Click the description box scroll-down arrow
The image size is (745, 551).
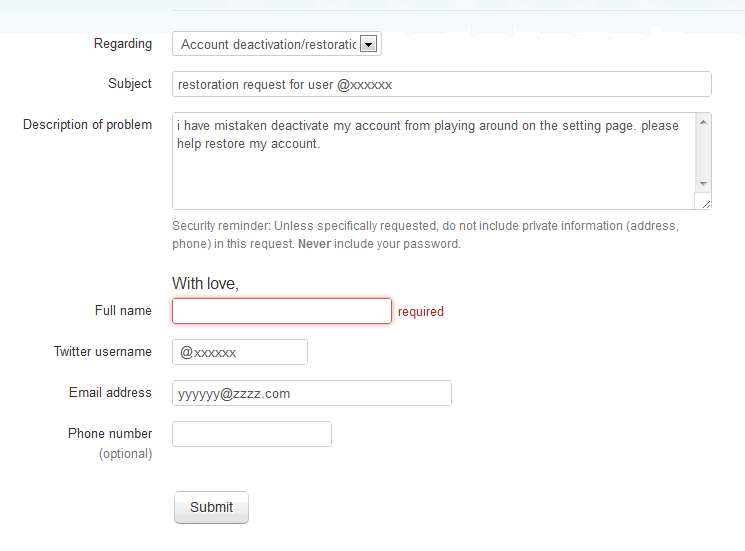[703, 184]
